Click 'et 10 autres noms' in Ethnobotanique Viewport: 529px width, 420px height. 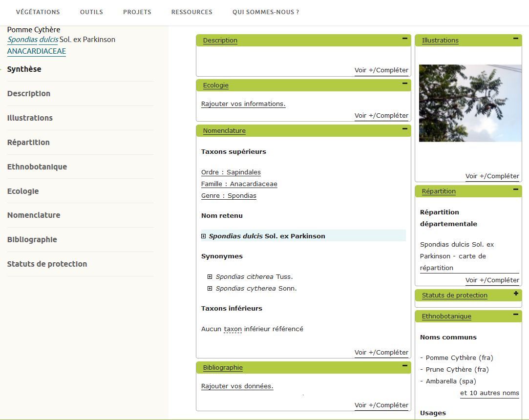pos(489,393)
